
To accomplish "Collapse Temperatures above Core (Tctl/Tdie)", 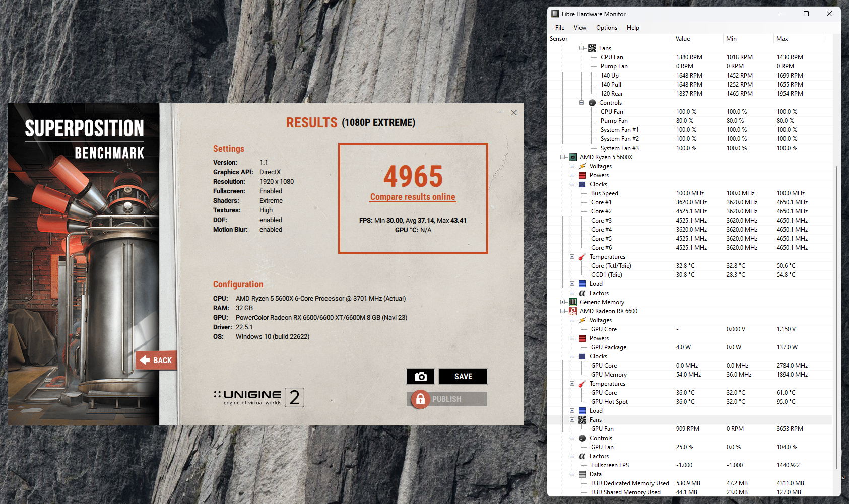I will click(x=572, y=257).
